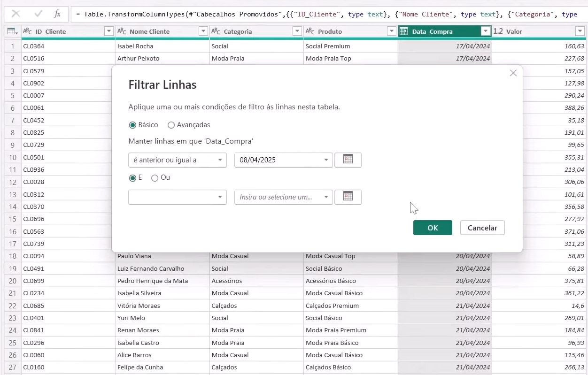Click the fx function icon

click(x=57, y=14)
